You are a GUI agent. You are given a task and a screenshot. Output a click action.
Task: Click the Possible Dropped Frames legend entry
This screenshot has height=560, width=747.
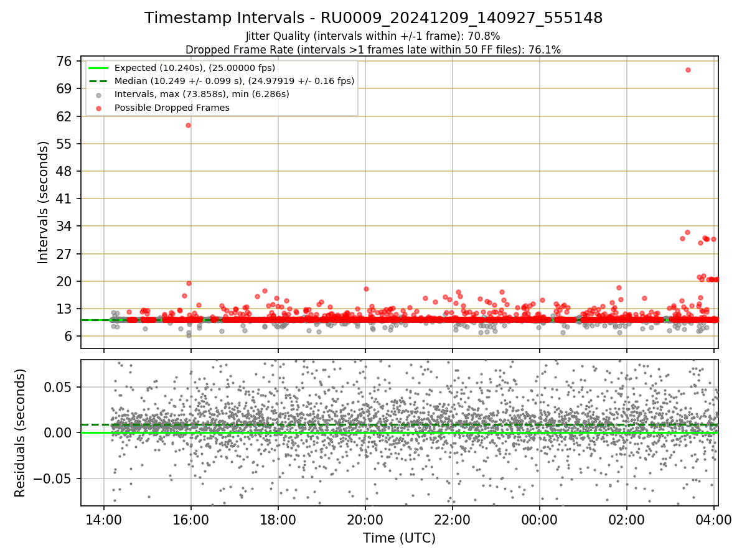(172, 108)
